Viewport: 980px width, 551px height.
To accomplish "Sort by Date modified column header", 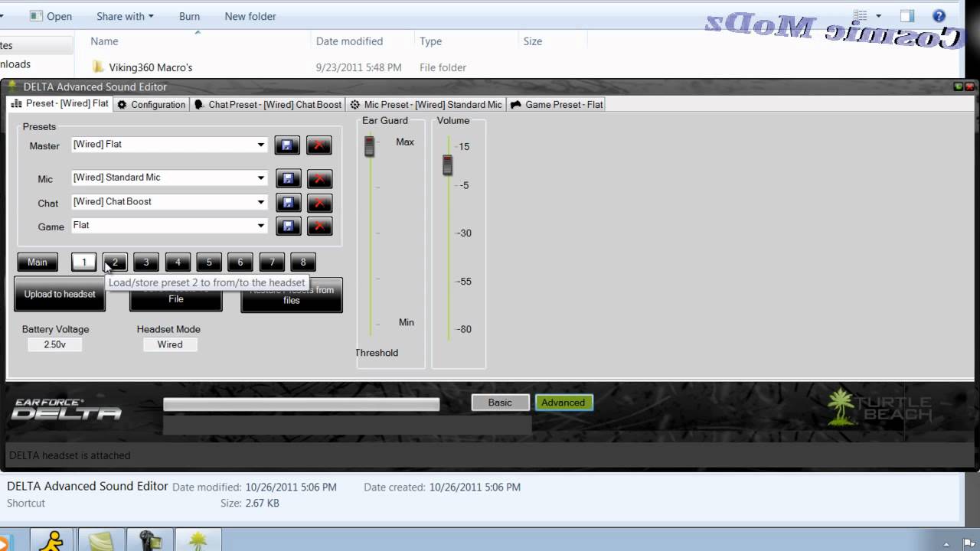I will click(x=349, y=41).
